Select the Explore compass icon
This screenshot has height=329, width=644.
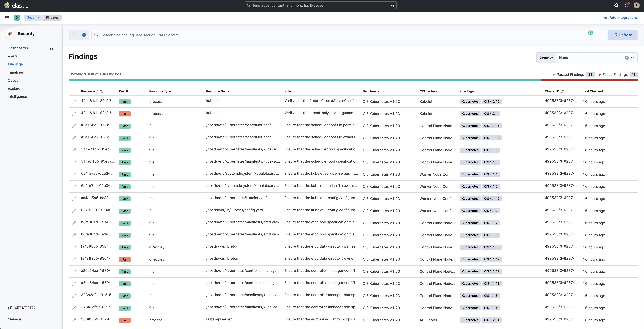click(x=51, y=89)
